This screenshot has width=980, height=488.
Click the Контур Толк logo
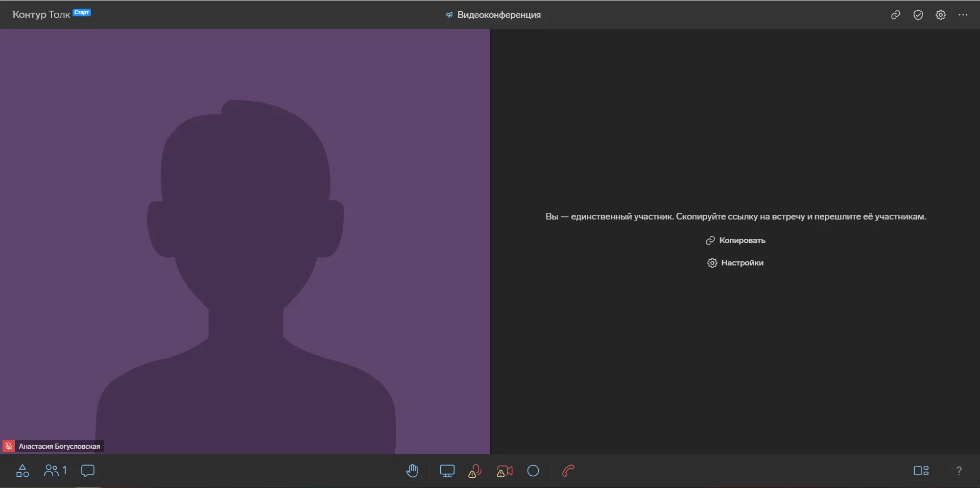41,15
